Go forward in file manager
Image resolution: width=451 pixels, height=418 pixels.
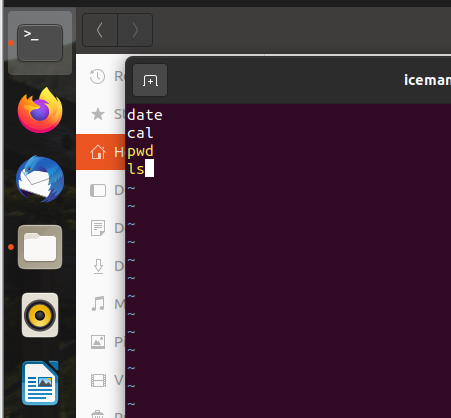coord(135,30)
